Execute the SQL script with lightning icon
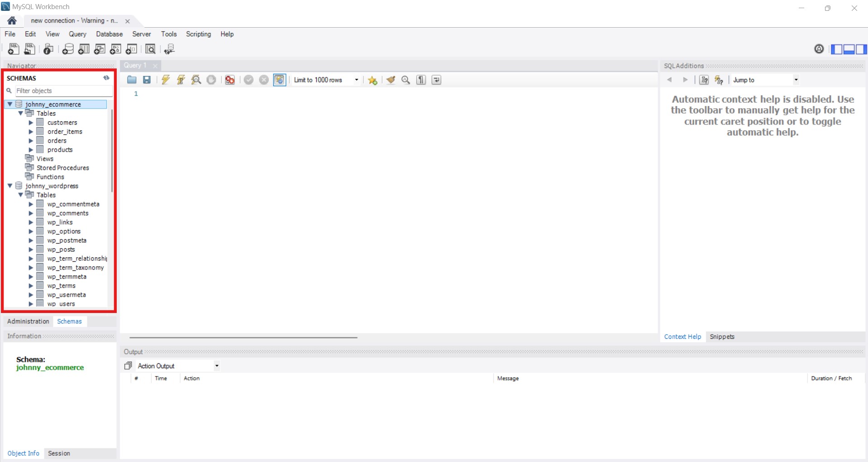868x462 pixels. (x=166, y=80)
